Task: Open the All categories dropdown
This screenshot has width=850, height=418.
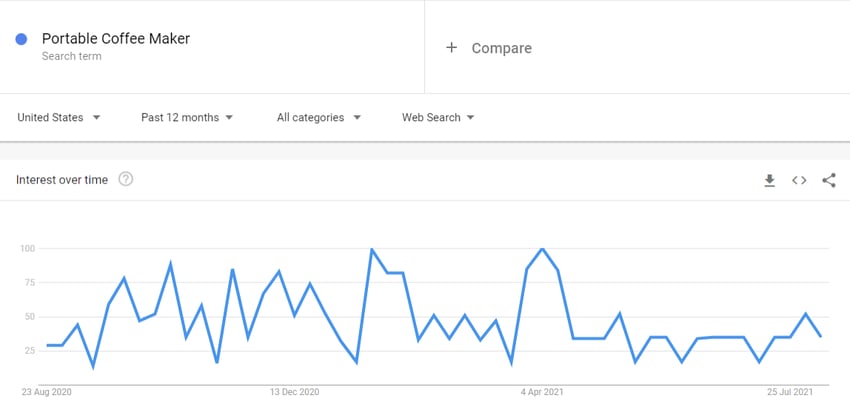Action: coord(319,118)
